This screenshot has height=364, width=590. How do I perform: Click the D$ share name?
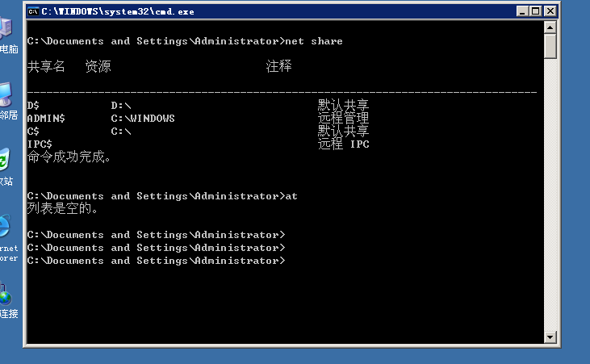[x=33, y=106]
